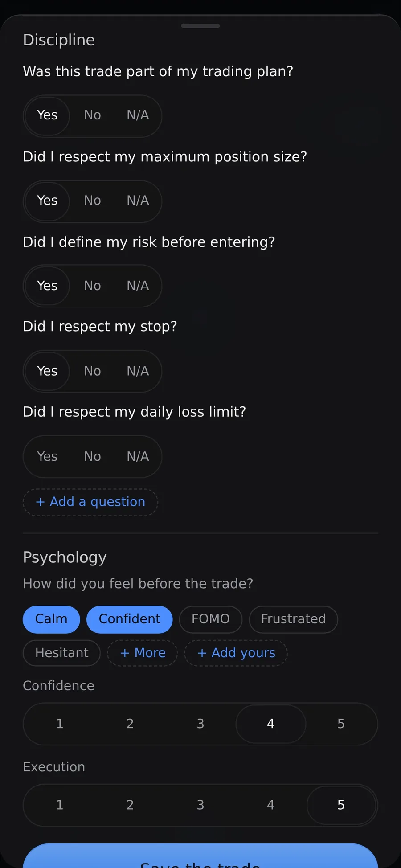Click Add a question button
Viewport: 401px width, 868px height.
click(90, 502)
